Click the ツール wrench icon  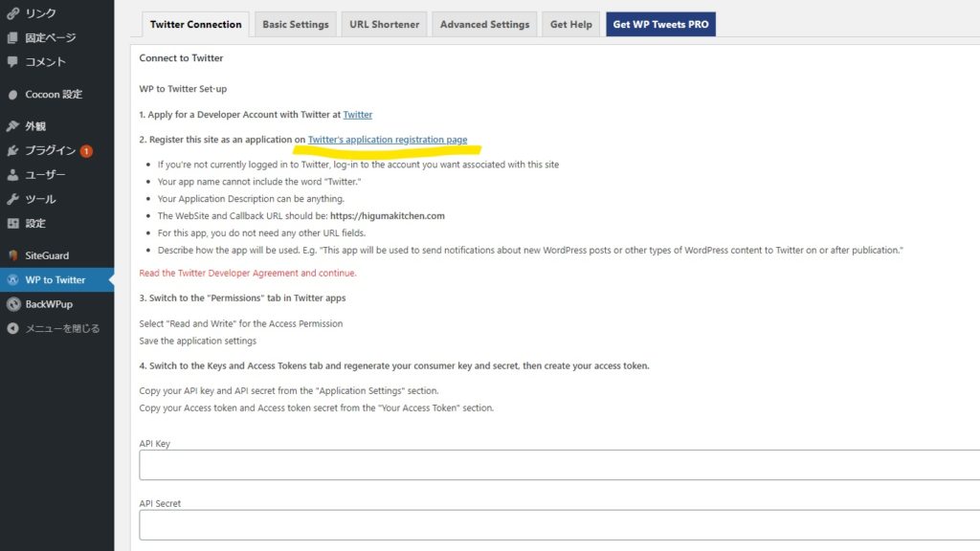[12, 199]
